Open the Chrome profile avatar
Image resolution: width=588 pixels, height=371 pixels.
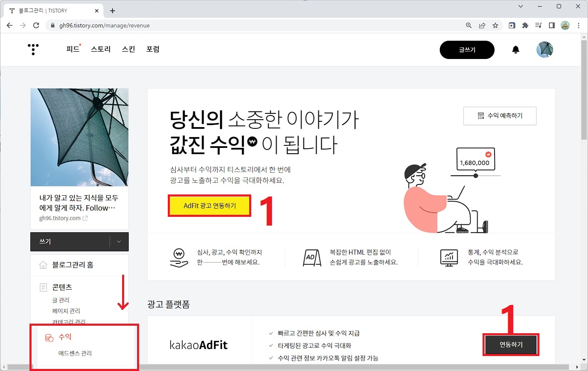click(565, 25)
